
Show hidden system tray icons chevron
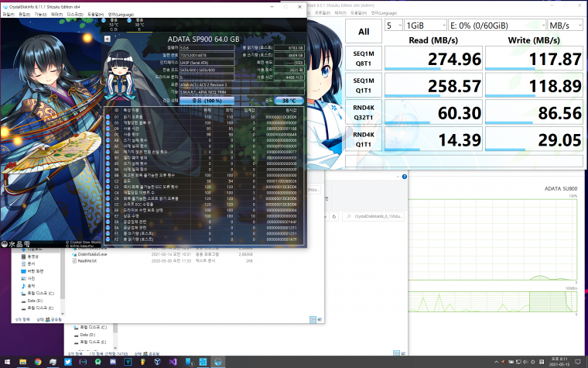496,362
